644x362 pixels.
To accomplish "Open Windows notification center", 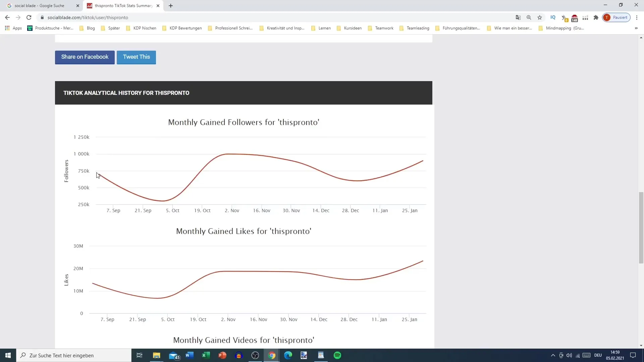I will [x=633, y=355].
